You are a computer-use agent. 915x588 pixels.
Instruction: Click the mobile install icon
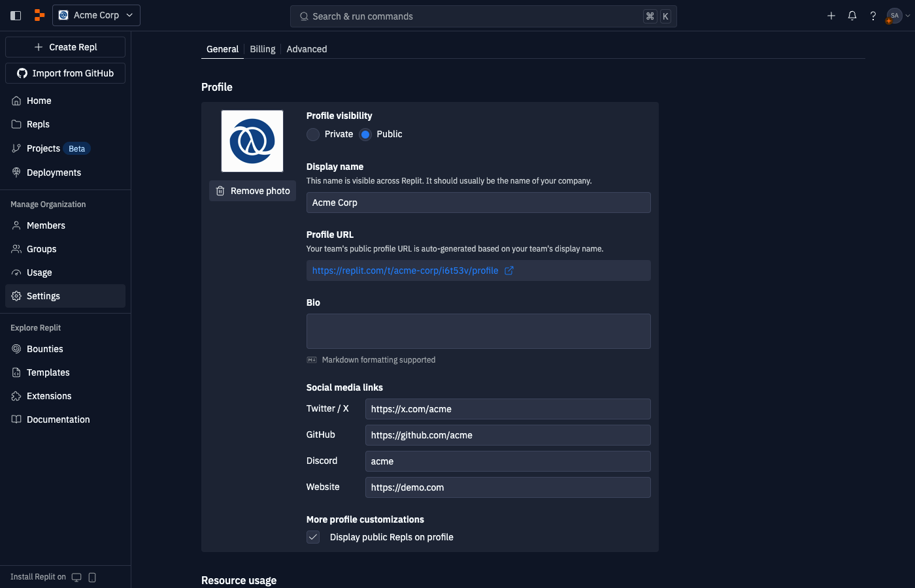point(92,577)
